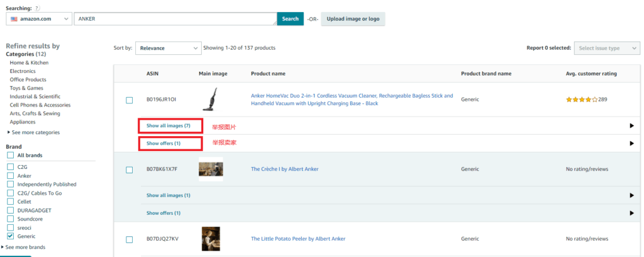
Task: Click Show all images (7) link
Action: (x=169, y=126)
